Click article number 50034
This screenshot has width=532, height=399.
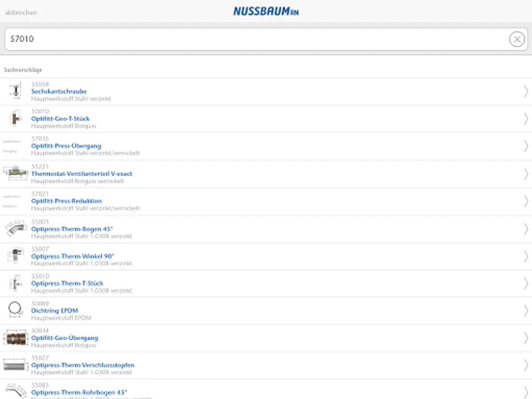click(40, 331)
